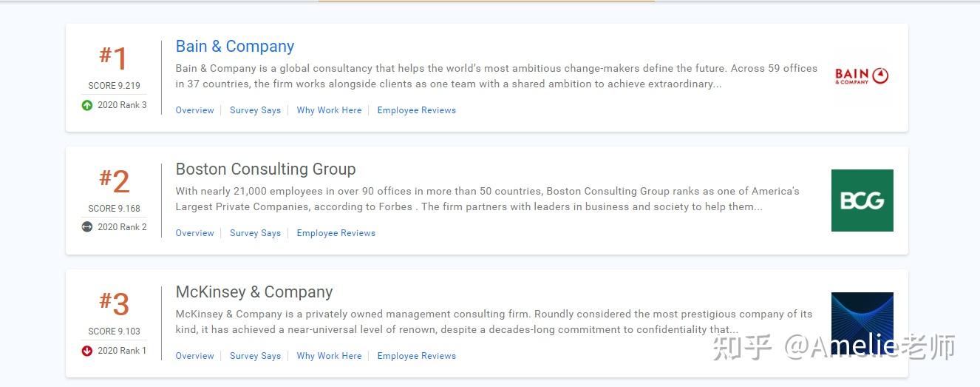Click the Boston Consulting Group description paragraph

pyautogui.click(x=488, y=199)
